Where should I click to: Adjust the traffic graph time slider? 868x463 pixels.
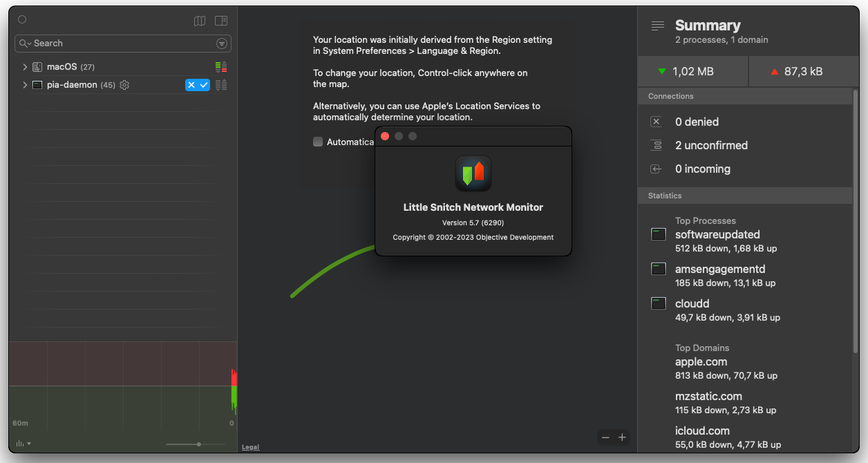[199, 444]
